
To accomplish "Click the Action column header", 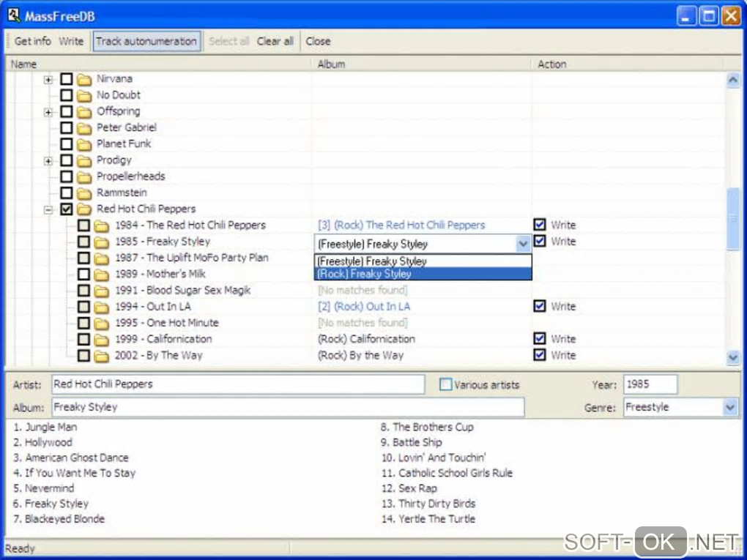I will (628, 64).
